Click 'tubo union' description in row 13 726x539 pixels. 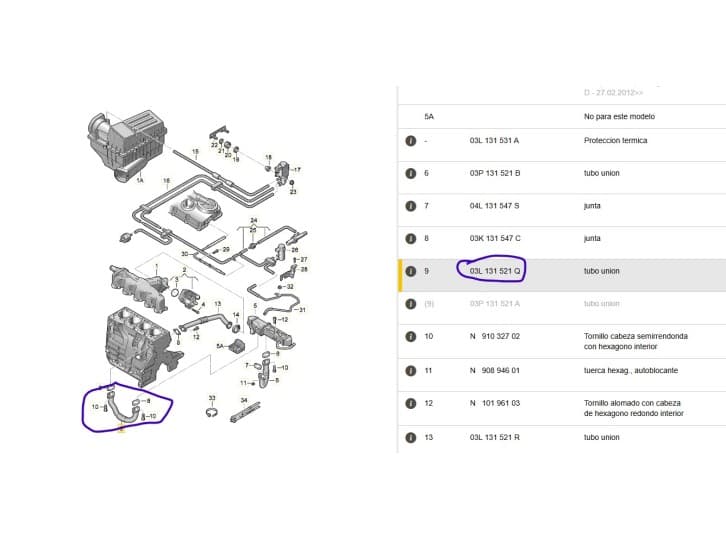tap(601, 437)
